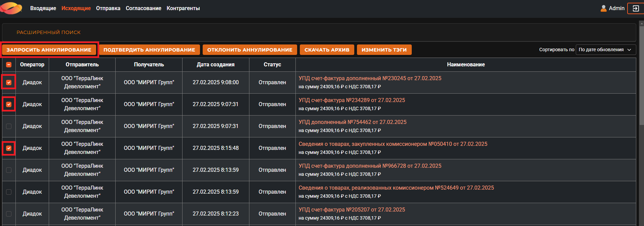Open Сведения о товарах №050410 link

click(x=393, y=144)
